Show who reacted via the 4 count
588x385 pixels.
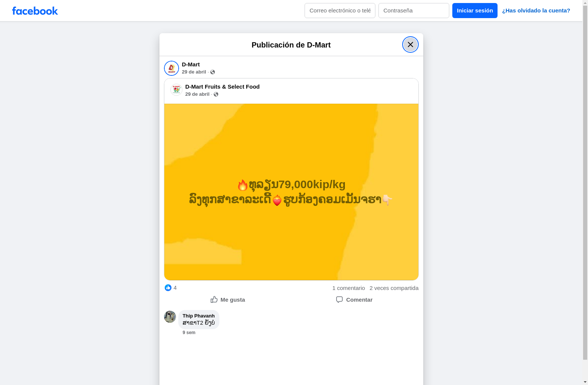click(175, 288)
